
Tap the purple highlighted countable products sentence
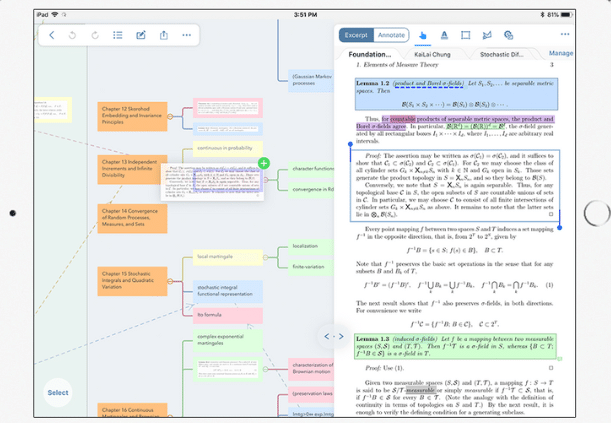455,122
